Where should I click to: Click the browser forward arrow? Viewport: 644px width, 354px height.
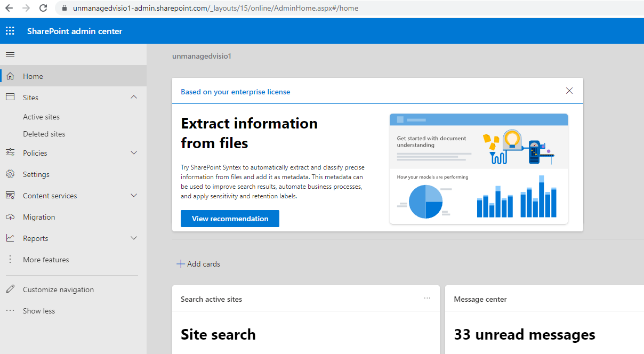(x=26, y=8)
